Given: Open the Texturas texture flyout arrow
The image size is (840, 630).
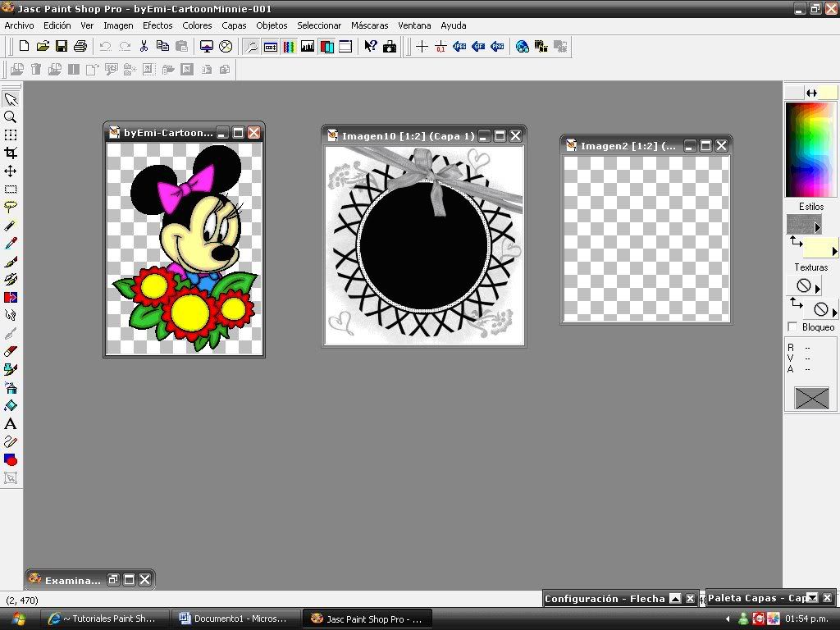Looking at the screenshot, I should point(815,286).
